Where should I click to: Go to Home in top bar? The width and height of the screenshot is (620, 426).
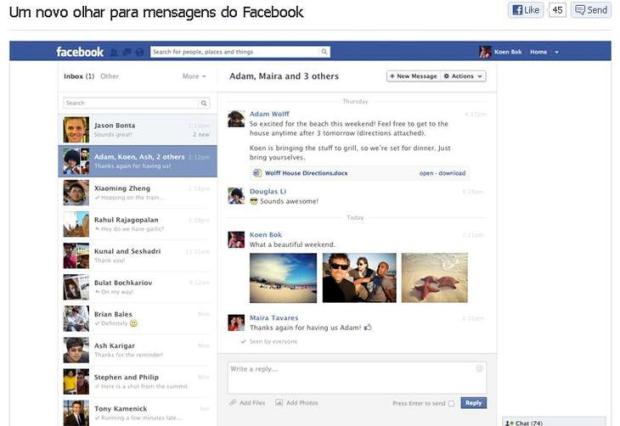coord(538,52)
